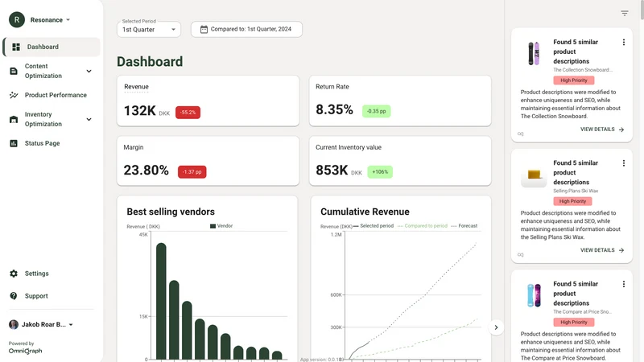
Task: Click the right-arrow panel toggle button
Action: pos(496,327)
